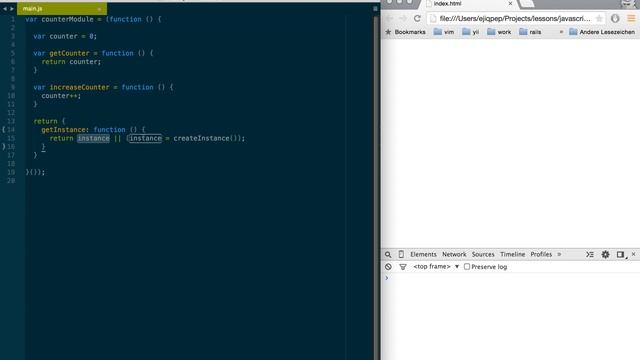Viewport: 640px width, 360px height.
Task: Close the index.html tab
Action: [510, 3]
